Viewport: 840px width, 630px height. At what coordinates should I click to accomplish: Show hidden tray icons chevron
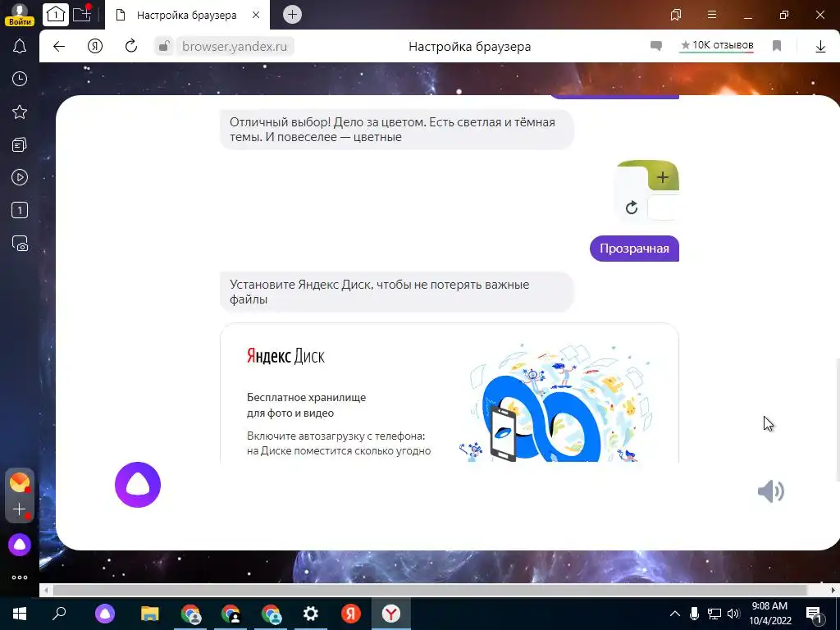coord(675,614)
